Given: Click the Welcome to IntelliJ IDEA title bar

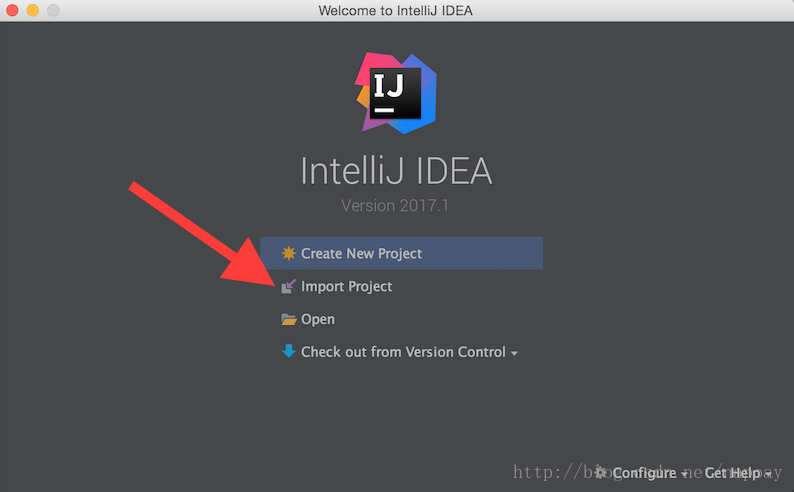Looking at the screenshot, I should pos(396,10).
